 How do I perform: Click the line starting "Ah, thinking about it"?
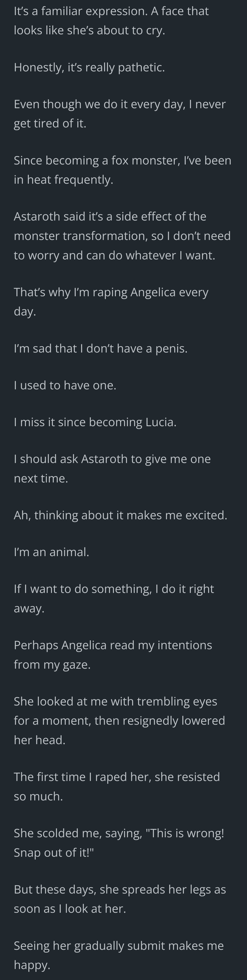(x=120, y=515)
